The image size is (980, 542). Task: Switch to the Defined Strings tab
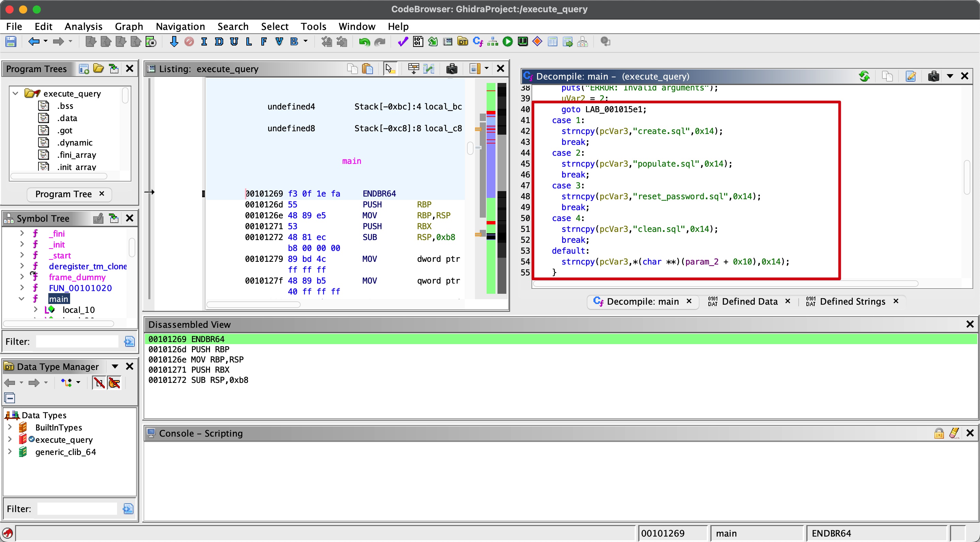[x=852, y=301]
